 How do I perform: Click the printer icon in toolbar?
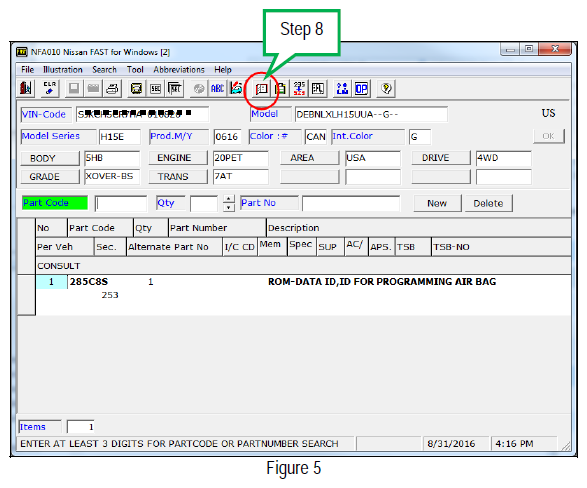point(112,89)
